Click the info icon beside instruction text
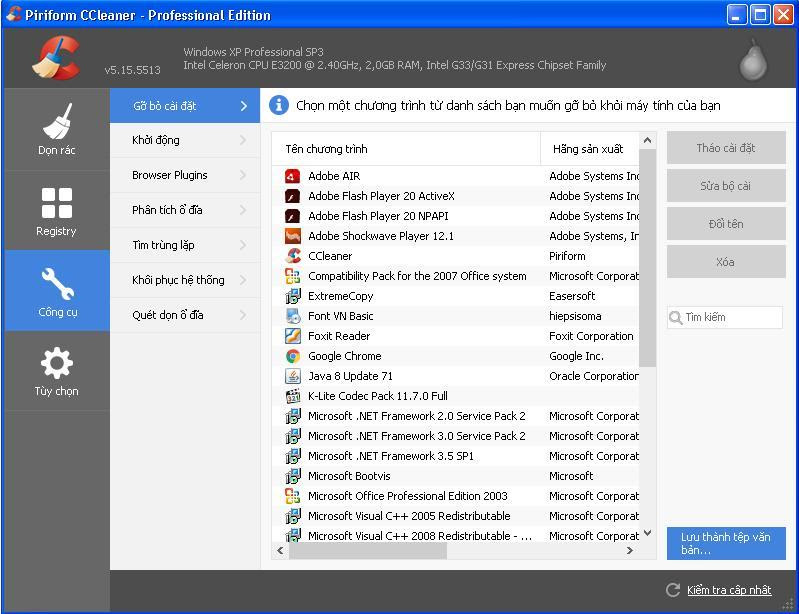This screenshot has height=614, width=799. pos(279,105)
